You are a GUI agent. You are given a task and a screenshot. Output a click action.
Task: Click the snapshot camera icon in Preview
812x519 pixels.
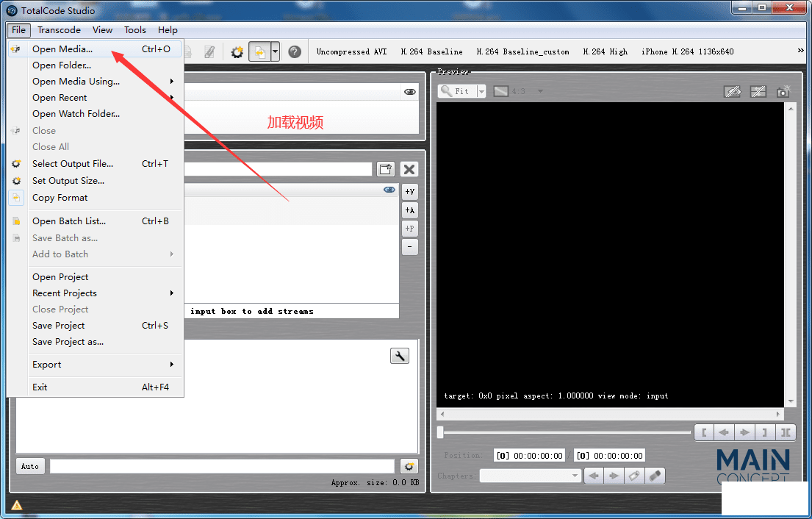coord(783,92)
